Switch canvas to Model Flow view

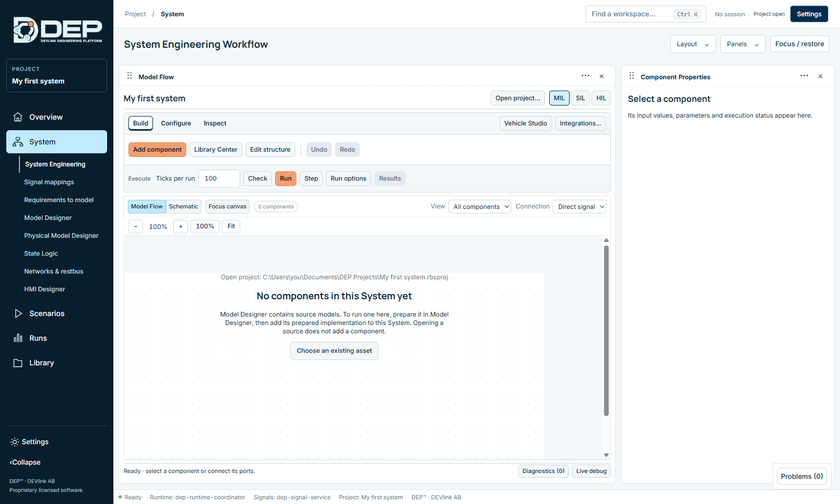147,206
